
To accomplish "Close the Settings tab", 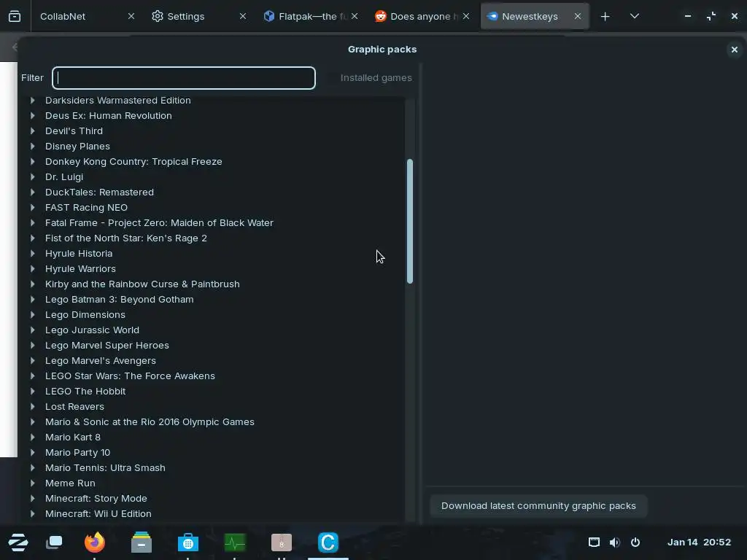I will point(243,16).
